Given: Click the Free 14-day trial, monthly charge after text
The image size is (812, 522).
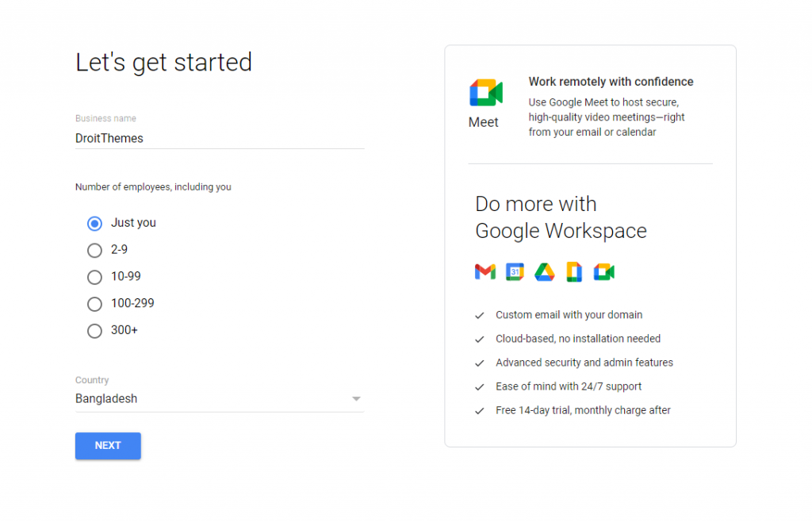Looking at the screenshot, I should (x=583, y=410).
